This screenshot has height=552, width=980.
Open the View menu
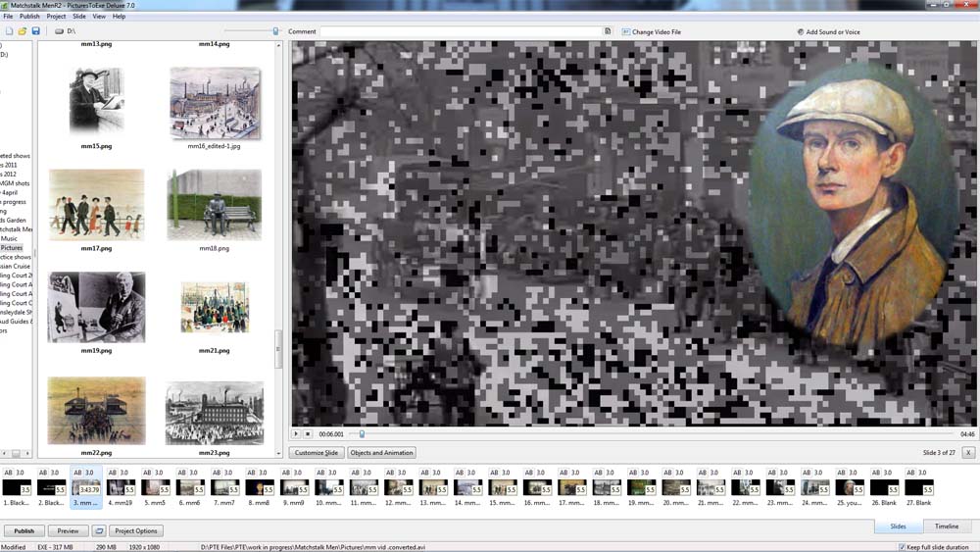99,17
